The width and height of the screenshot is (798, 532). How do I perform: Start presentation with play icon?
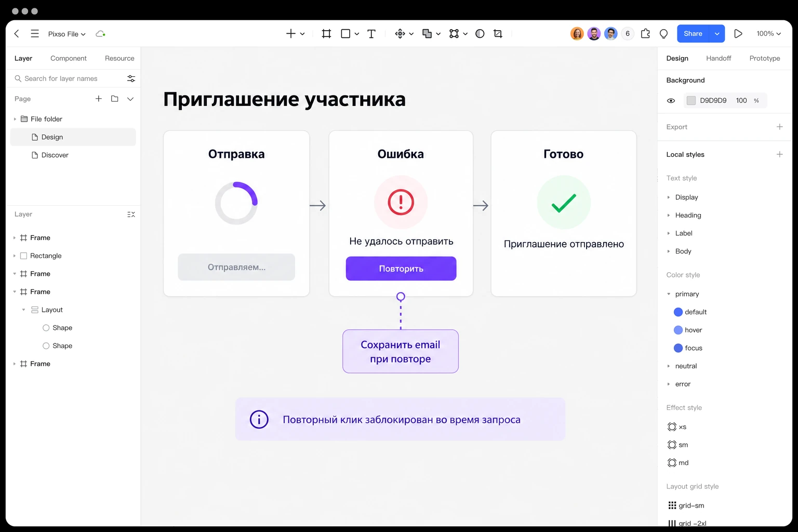click(738, 34)
